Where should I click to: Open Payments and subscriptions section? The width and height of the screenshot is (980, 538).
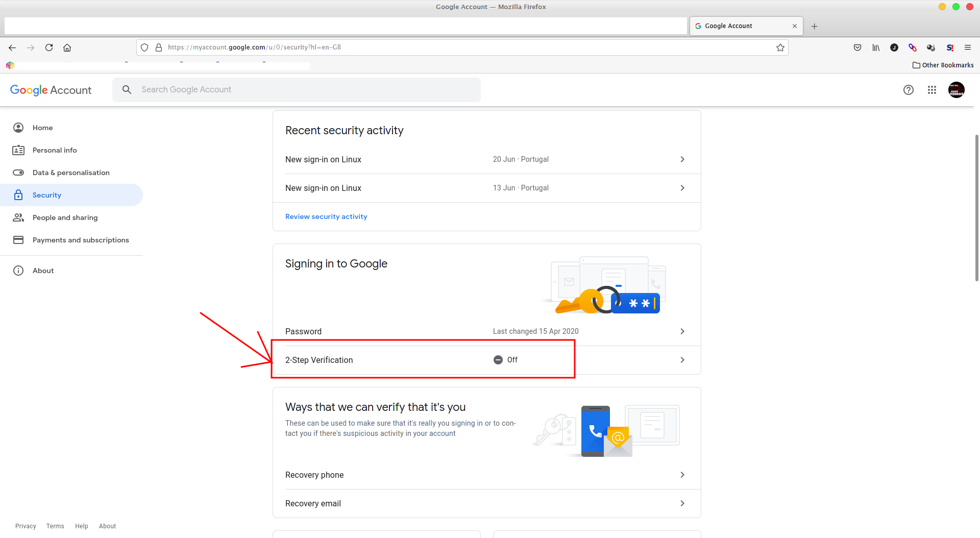tap(81, 240)
